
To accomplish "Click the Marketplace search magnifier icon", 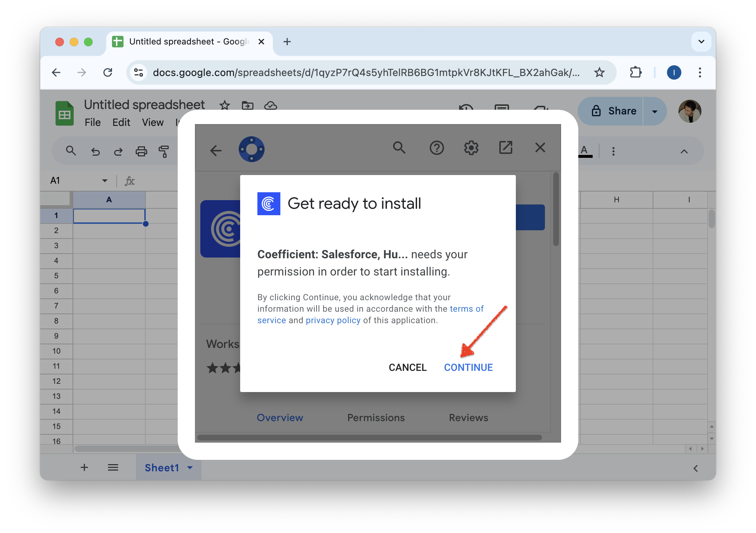I will pos(399,148).
